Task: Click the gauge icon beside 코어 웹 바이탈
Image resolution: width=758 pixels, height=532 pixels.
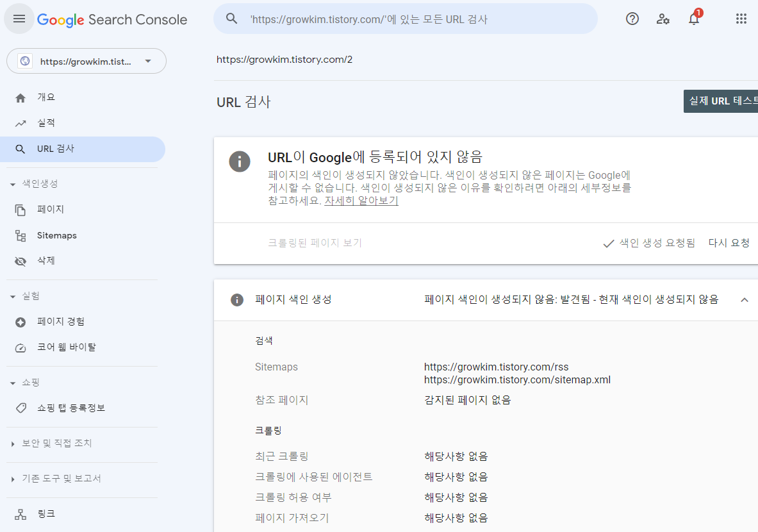Action: [21, 348]
